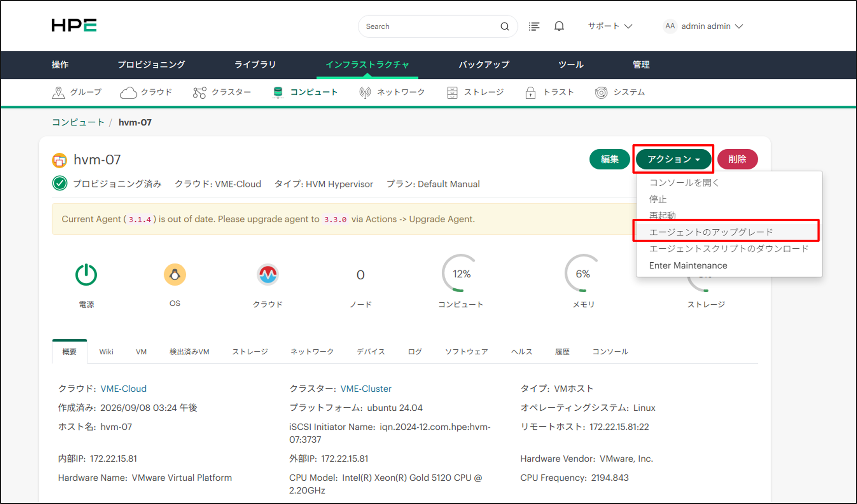
Task: Open the クラスター cluster section
Action: click(x=222, y=92)
